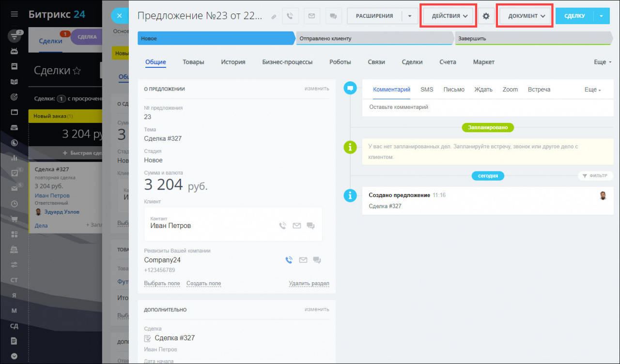
Task: Click the blue Сделку button
Action: click(574, 16)
